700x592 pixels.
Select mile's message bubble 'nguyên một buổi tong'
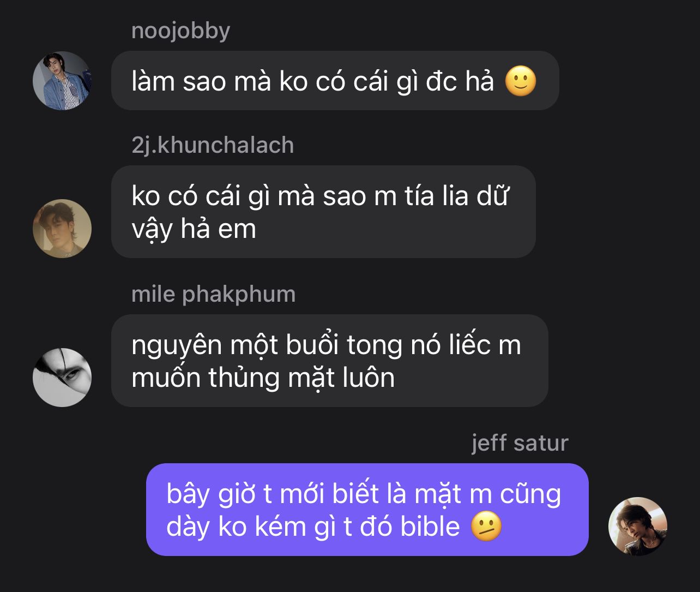click(x=329, y=361)
